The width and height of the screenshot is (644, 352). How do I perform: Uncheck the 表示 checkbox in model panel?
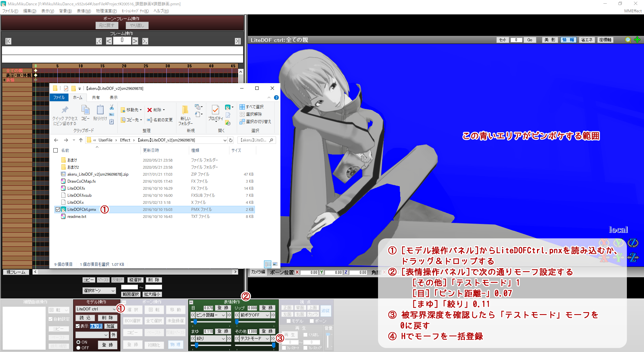[x=78, y=326]
